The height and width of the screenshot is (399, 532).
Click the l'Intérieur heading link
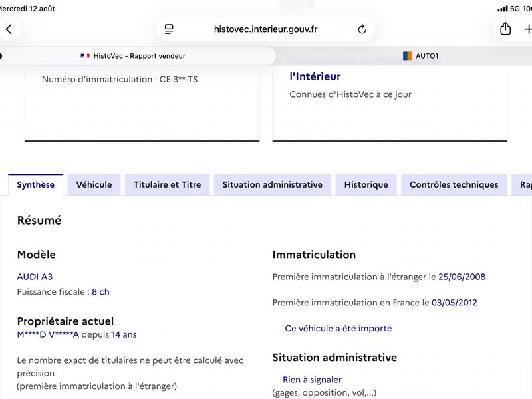click(315, 76)
